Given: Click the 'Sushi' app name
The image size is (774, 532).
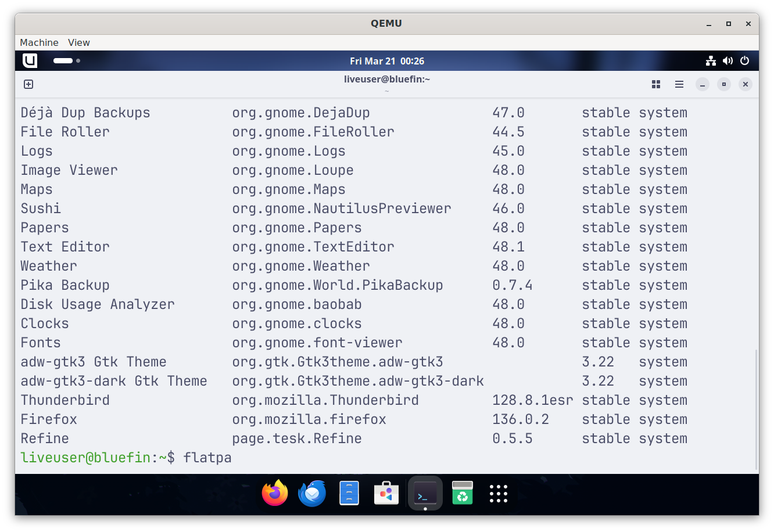Looking at the screenshot, I should point(41,209).
